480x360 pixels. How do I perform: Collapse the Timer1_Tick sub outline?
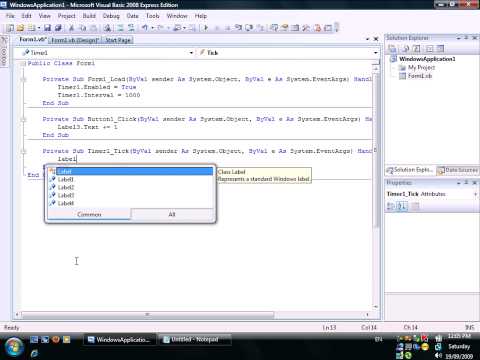point(23,151)
